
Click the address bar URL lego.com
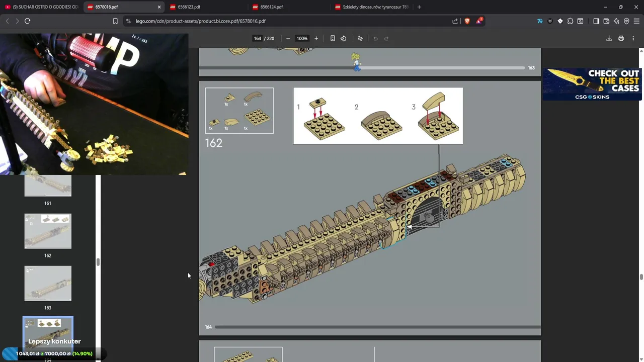click(x=200, y=21)
